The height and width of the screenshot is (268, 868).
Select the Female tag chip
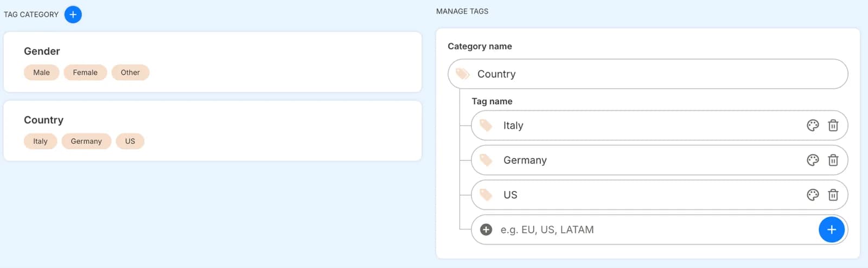[85, 73]
